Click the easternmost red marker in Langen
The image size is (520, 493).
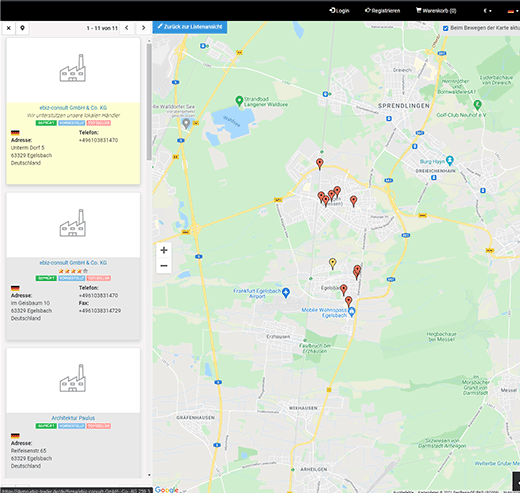(x=353, y=201)
